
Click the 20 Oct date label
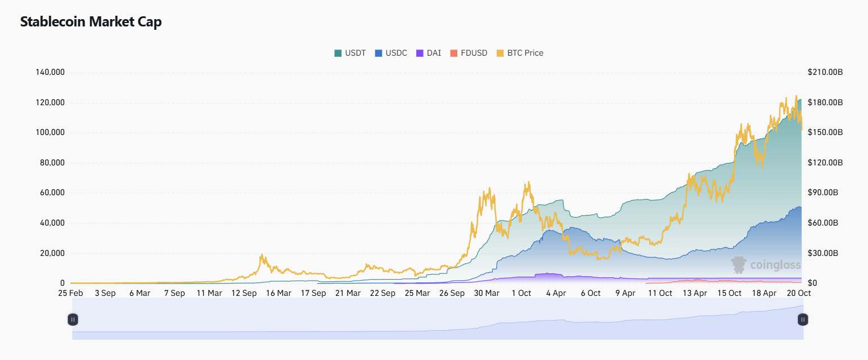799,293
